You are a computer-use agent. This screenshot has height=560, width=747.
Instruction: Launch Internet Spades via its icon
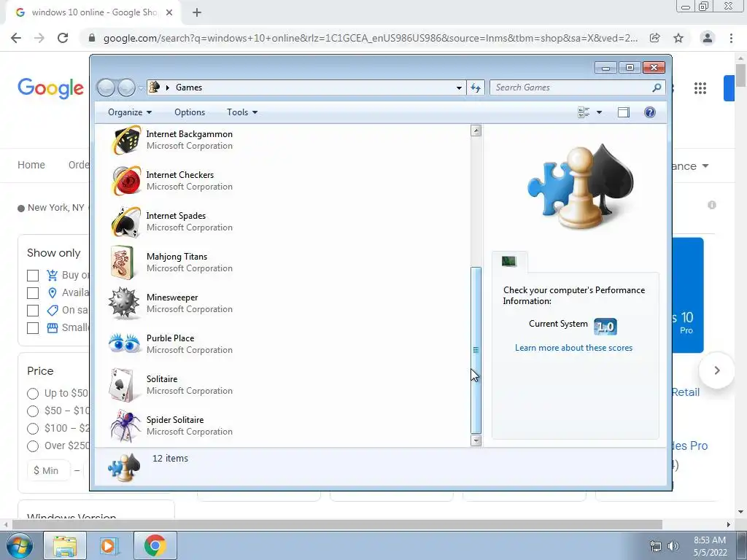coord(125,222)
